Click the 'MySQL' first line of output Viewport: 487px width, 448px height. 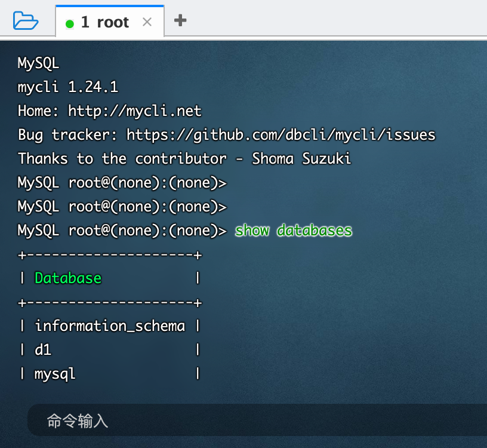(x=38, y=63)
